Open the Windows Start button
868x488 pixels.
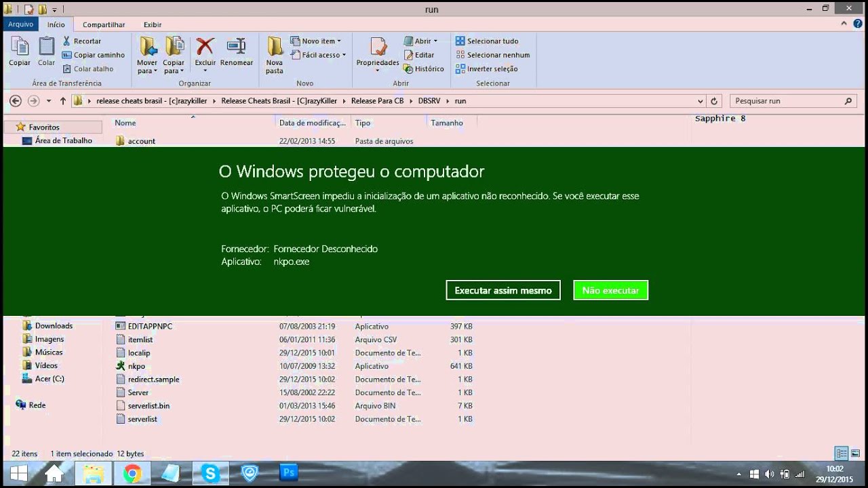tap(18, 473)
